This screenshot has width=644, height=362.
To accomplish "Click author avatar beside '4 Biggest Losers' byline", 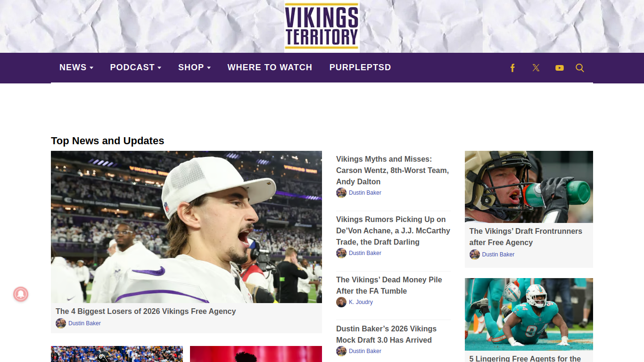I will [61, 323].
